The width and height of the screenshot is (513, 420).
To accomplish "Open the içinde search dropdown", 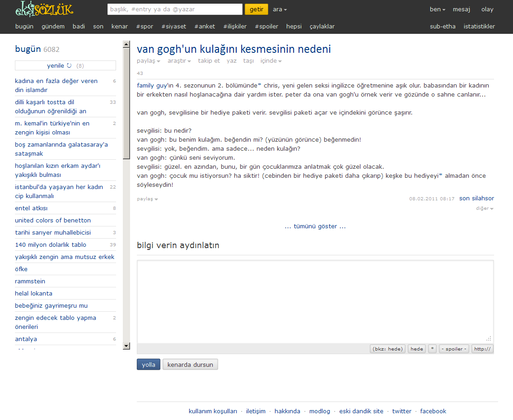I will 271,61.
